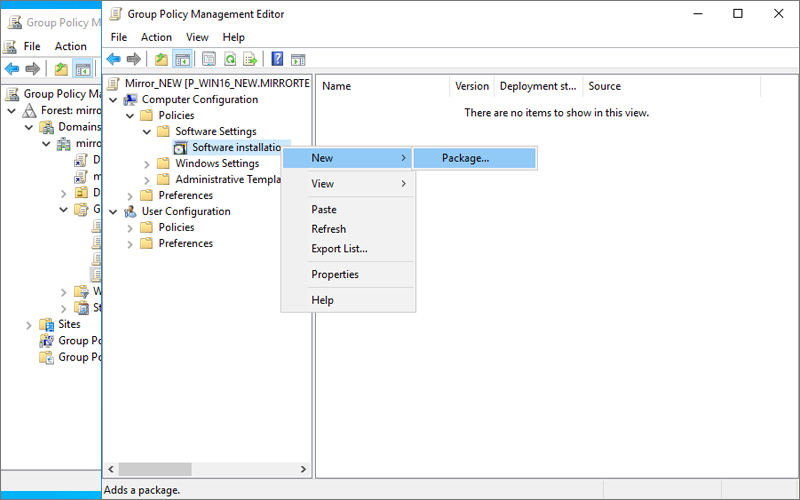Collapse Policies under Computer Configuration
The height and width of the screenshot is (500, 800).
[130, 116]
